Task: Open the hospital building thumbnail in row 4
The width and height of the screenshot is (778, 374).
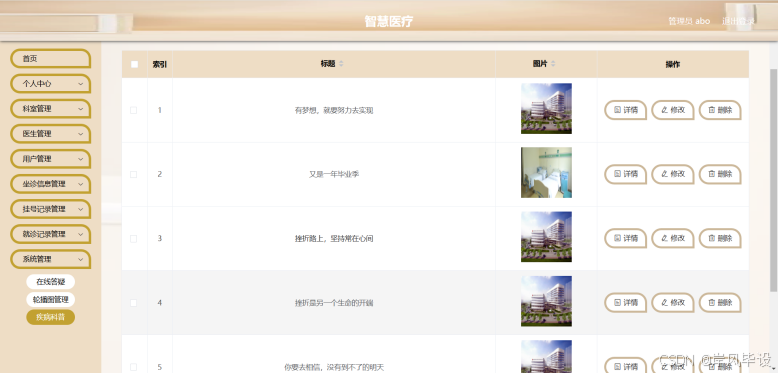Action: click(x=546, y=301)
